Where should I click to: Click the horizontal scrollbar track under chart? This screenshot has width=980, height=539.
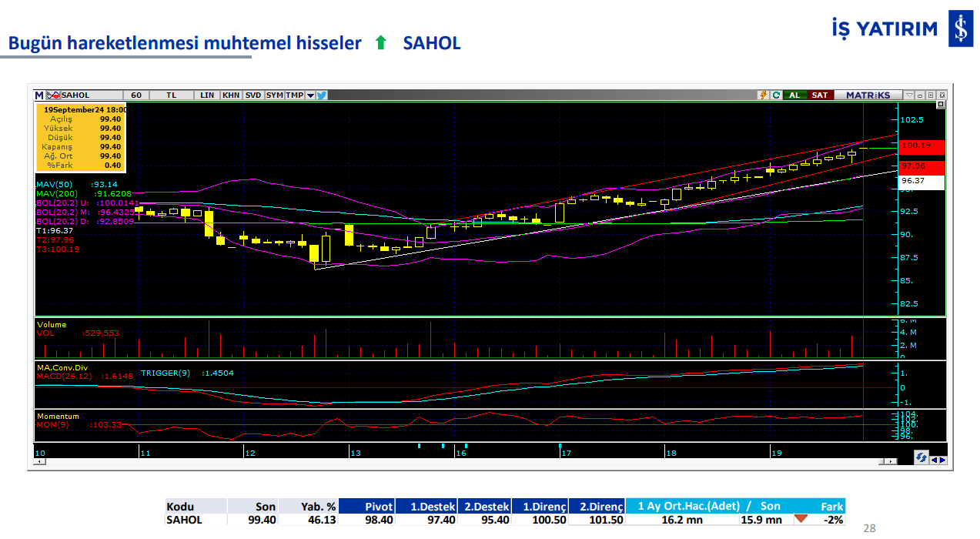tap(462, 461)
